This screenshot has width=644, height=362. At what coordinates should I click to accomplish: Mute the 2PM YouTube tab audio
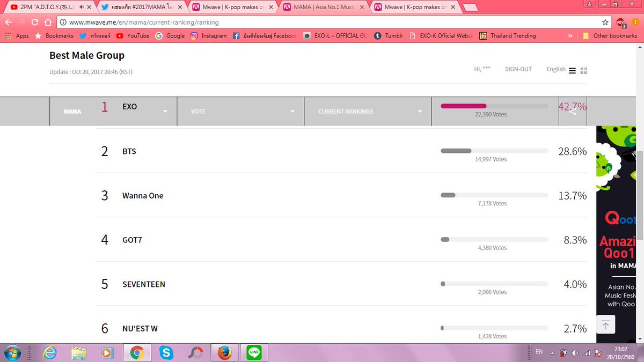click(82, 7)
